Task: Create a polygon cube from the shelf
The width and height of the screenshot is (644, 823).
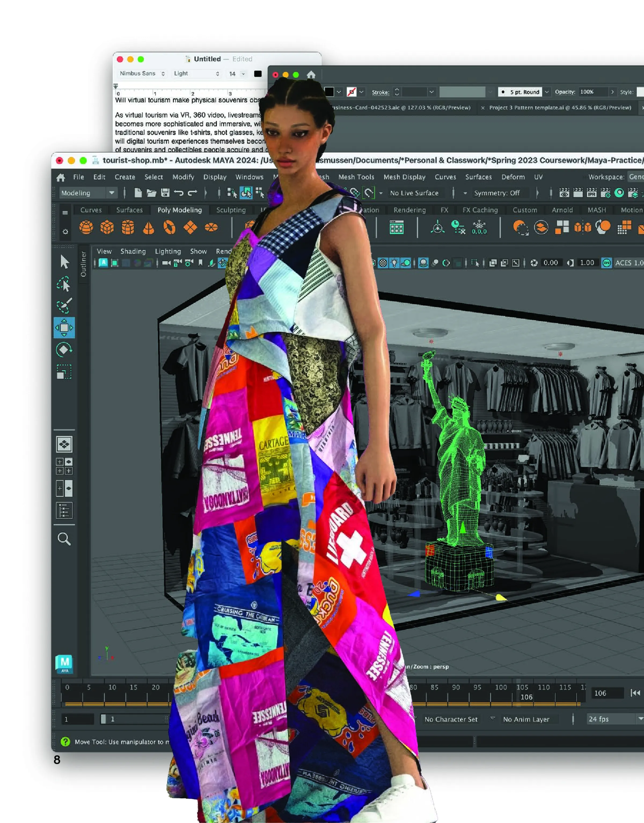Action: point(107,227)
